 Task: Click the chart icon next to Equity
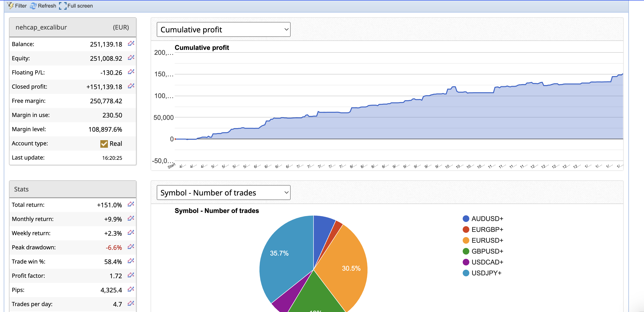(131, 58)
